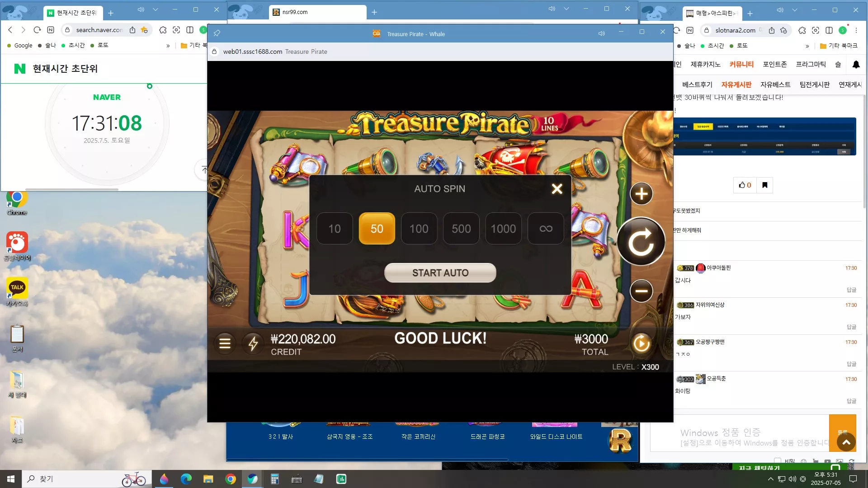Click the KakaoTalk desktop icon
The image size is (868, 488).
click(x=17, y=292)
